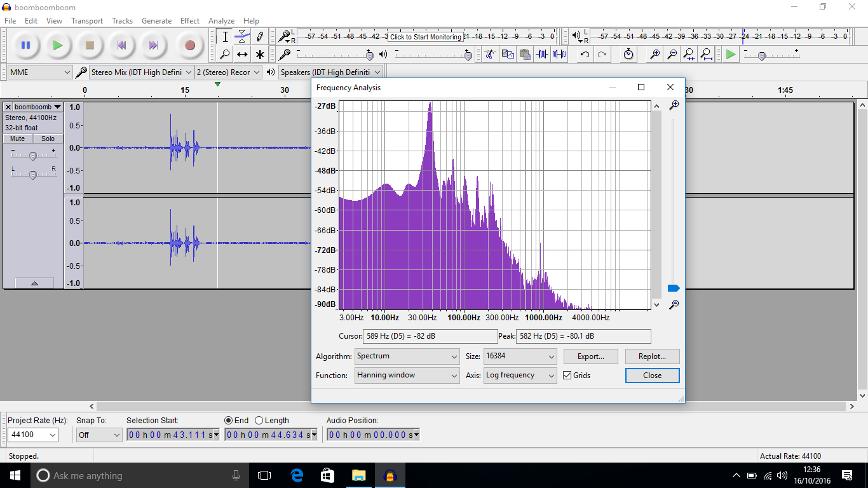Screen dimensions: 868x488
Task: Open the File menu
Action: (10, 21)
